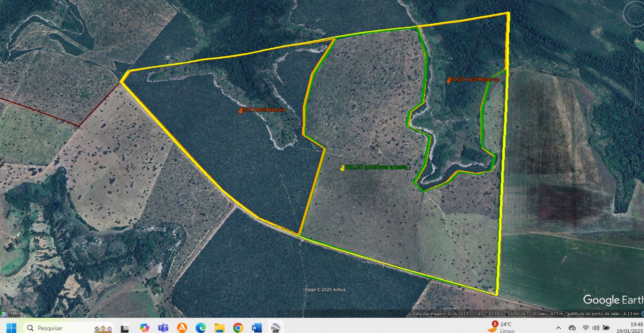Launch Copilot from the taskbar
The image size is (644, 333).
tap(144, 328)
